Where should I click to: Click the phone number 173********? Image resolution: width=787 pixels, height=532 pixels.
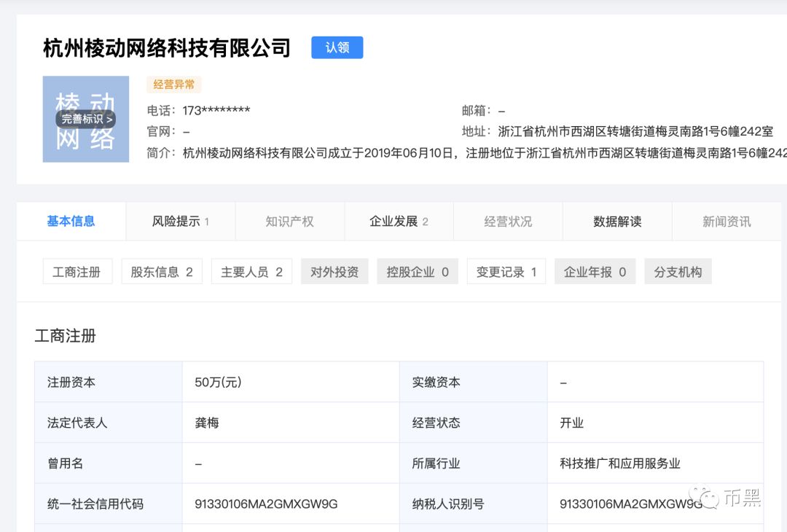216,111
